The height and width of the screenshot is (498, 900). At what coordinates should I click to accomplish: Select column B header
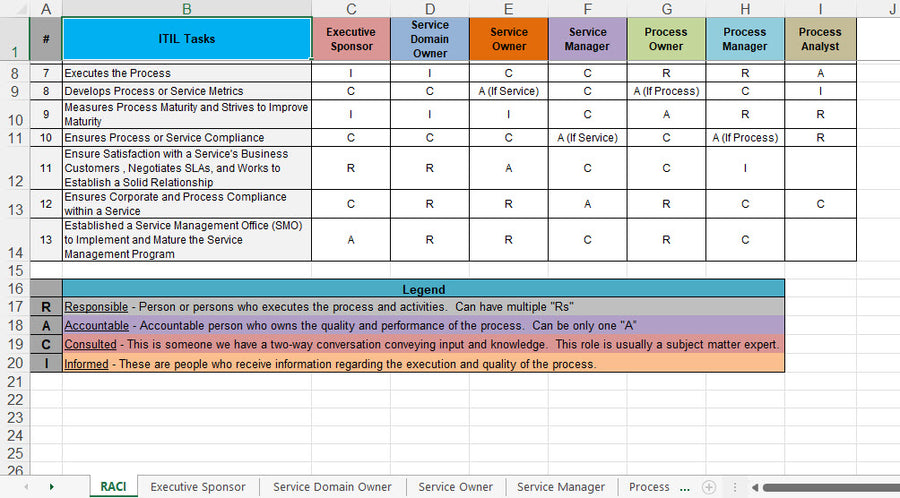[187, 9]
